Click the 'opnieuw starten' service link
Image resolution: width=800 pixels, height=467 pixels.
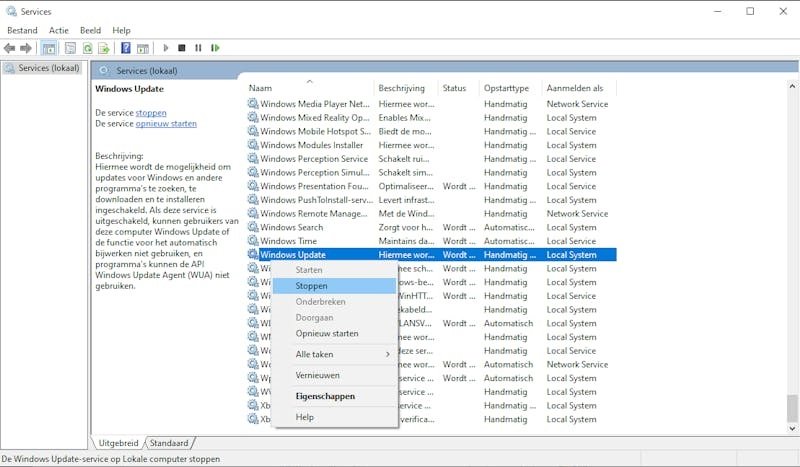pos(166,124)
